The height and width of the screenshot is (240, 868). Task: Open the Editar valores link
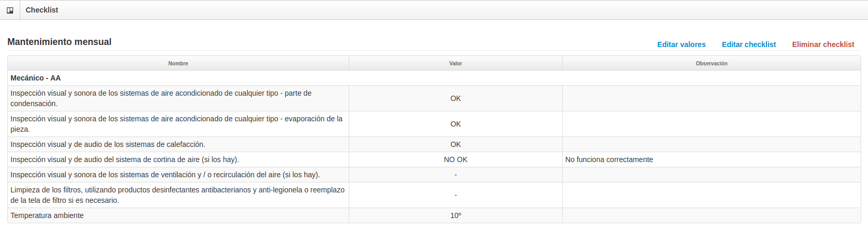pyautogui.click(x=681, y=44)
